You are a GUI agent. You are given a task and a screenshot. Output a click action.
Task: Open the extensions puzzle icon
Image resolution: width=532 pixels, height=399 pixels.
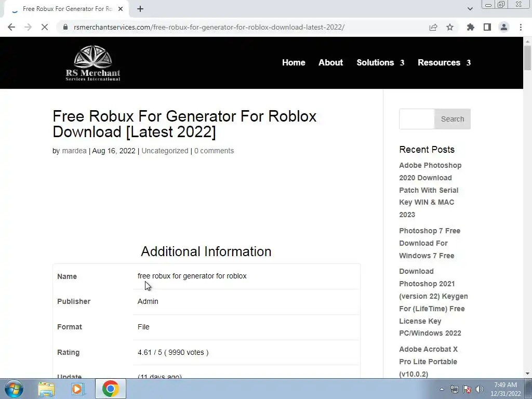(471, 27)
